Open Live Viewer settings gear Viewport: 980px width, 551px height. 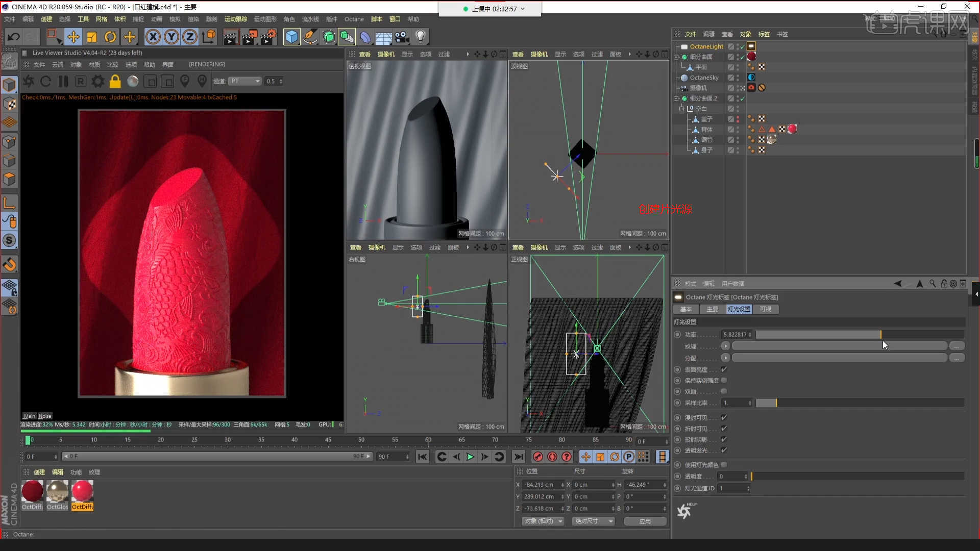point(98,81)
